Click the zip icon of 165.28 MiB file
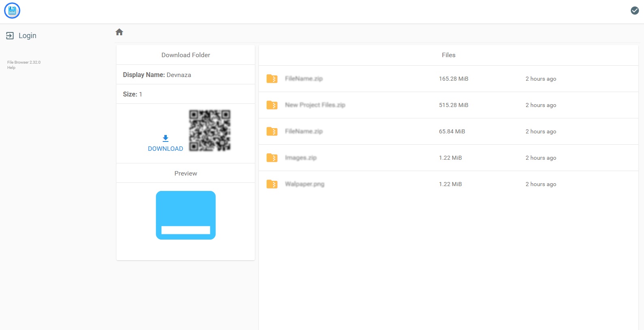The image size is (644, 330). 272,79
